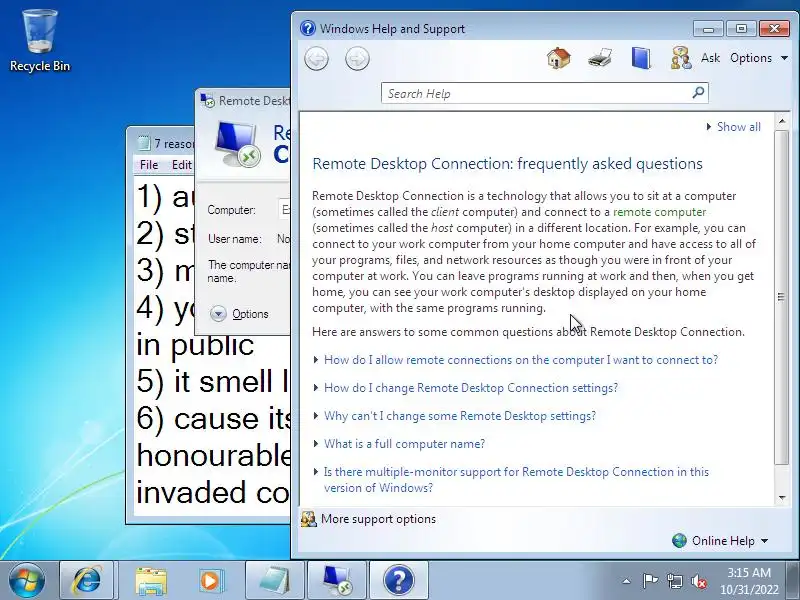Open the Start menu orb

pos(27,580)
